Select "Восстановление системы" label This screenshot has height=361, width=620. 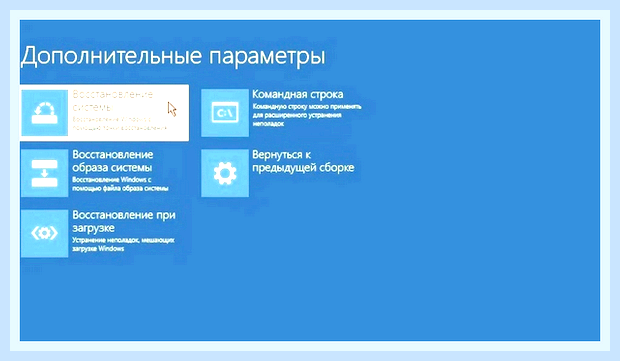[113, 101]
